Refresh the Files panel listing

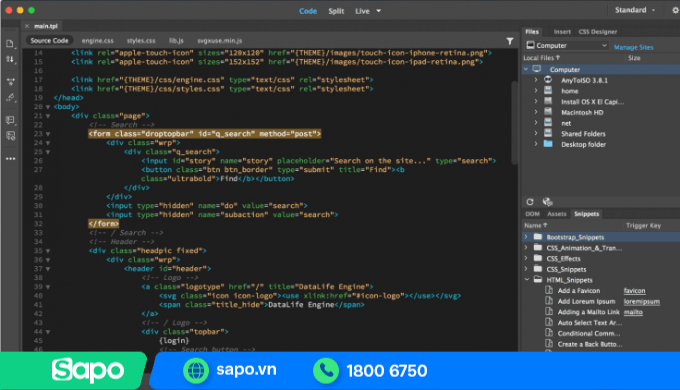(530, 202)
